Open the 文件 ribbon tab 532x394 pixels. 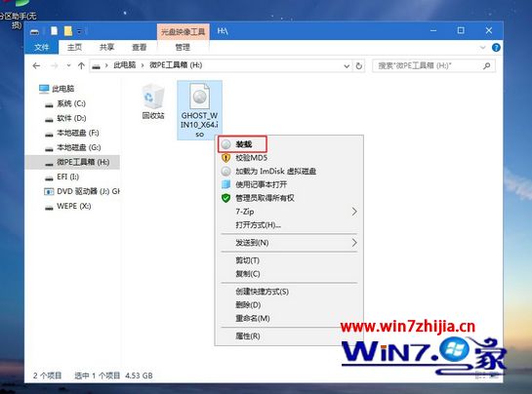(x=42, y=47)
